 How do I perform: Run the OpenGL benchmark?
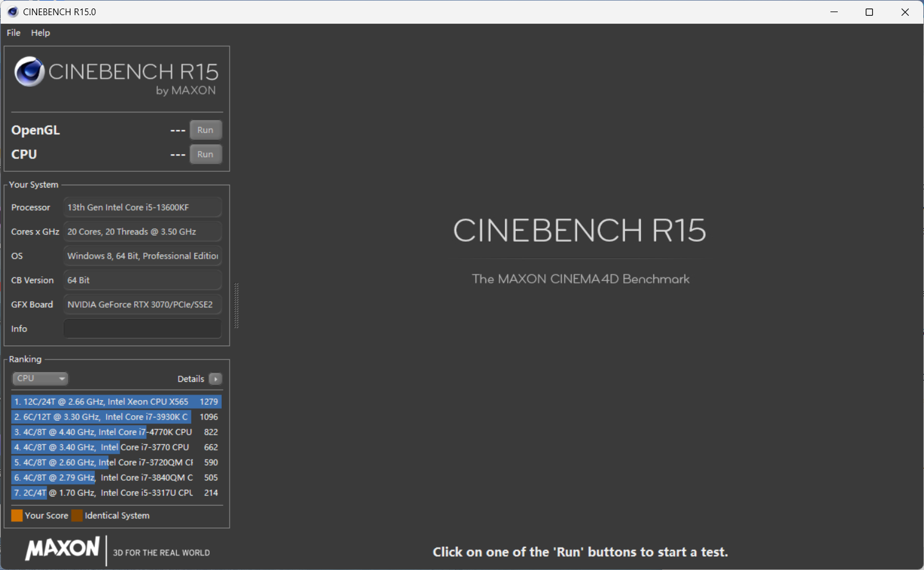coord(205,129)
